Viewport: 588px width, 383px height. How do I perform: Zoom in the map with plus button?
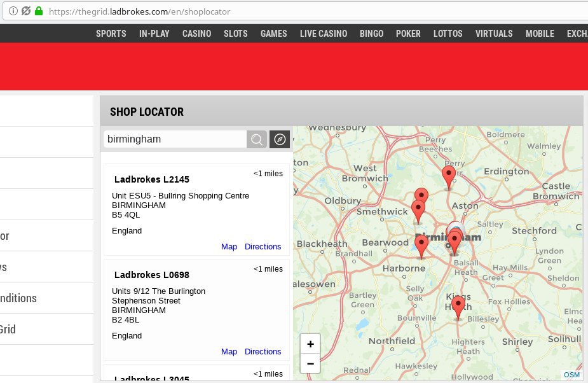tap(310, 344)
